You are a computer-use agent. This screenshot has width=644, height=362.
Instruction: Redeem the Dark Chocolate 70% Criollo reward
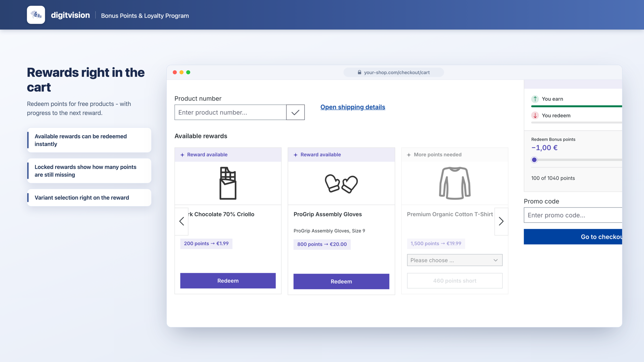click(x=228, y=281)
